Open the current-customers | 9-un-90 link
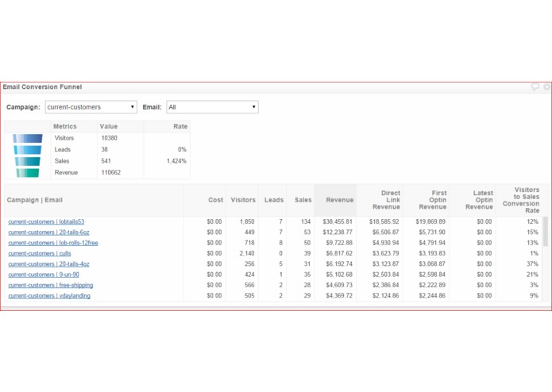The width and height of the screenshot is (552, 392). coord(44,275)
